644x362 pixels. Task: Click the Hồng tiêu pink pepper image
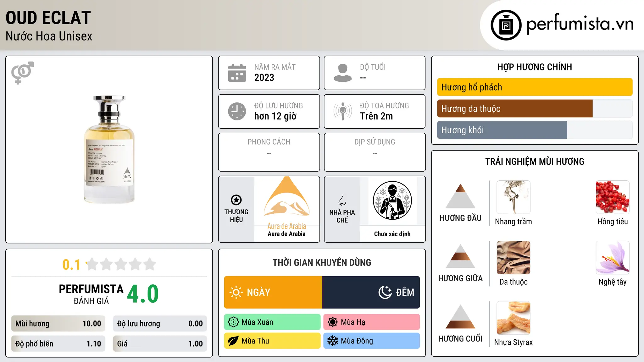(x=613, y=197)
